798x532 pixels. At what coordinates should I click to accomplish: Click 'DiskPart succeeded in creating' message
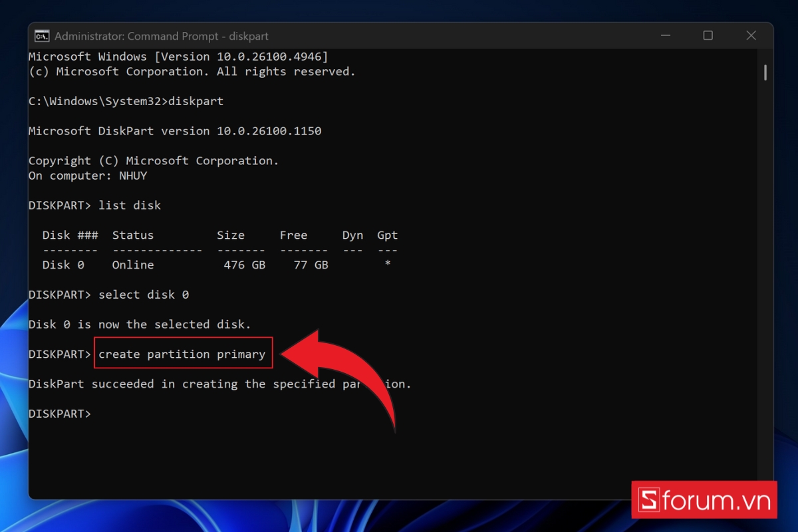(x=220, y=384)
